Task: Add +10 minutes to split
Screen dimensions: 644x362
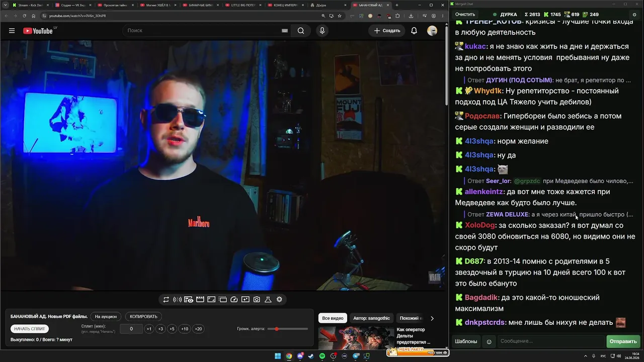Action: (x=185, y=329)
